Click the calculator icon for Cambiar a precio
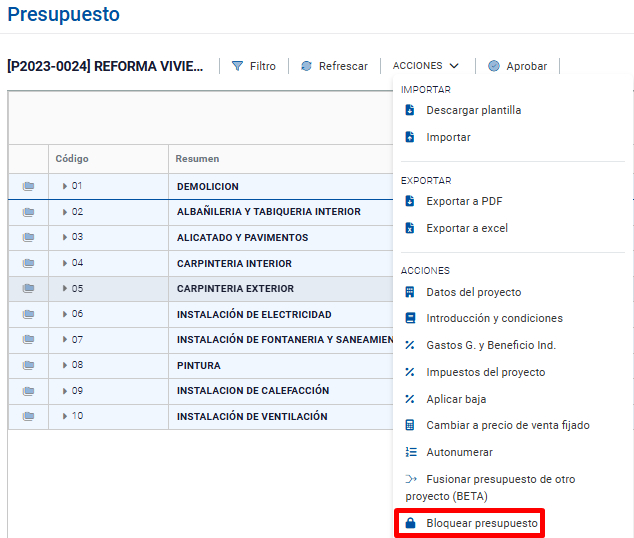Image resolution: width=634 pixels, height=538 pixels. (409, 425)
